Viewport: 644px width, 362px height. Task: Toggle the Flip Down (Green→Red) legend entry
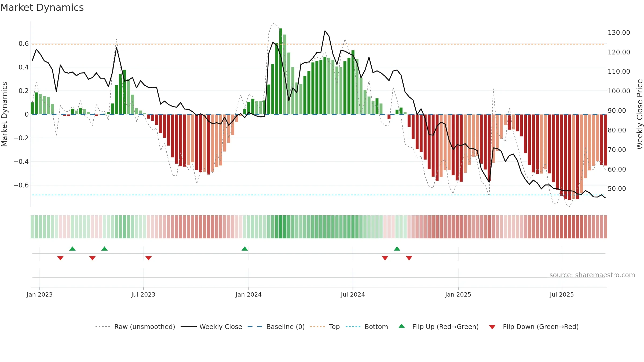click(533, 327)
